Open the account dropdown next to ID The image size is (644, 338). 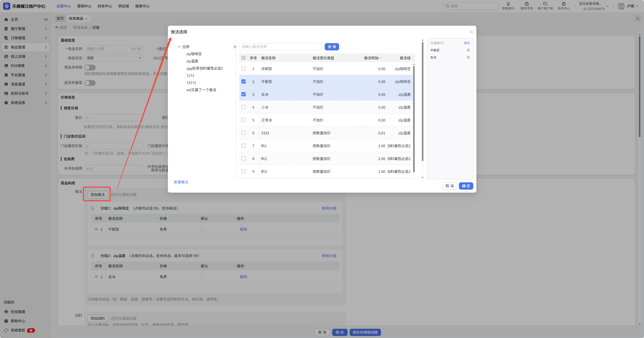point(607,6)
